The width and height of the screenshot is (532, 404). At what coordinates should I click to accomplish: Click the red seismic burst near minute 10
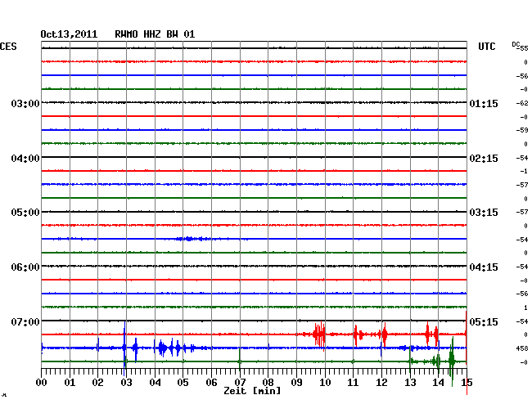click(319, 334)
